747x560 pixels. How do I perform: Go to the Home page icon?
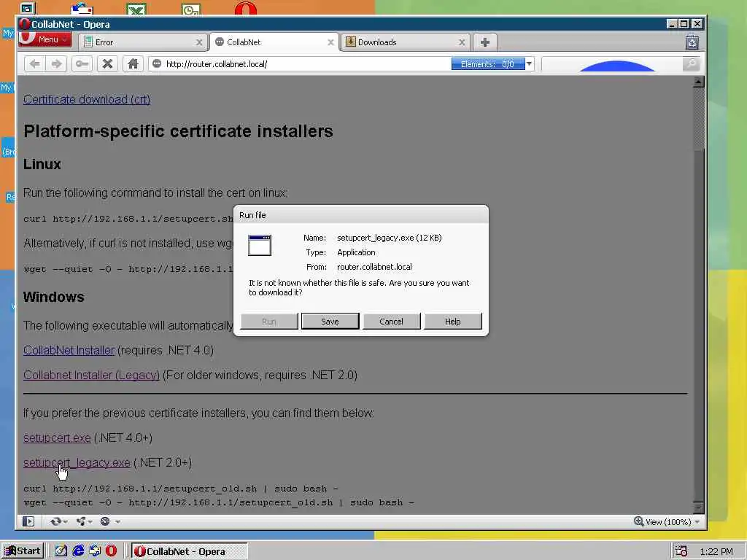pos(133,64)
